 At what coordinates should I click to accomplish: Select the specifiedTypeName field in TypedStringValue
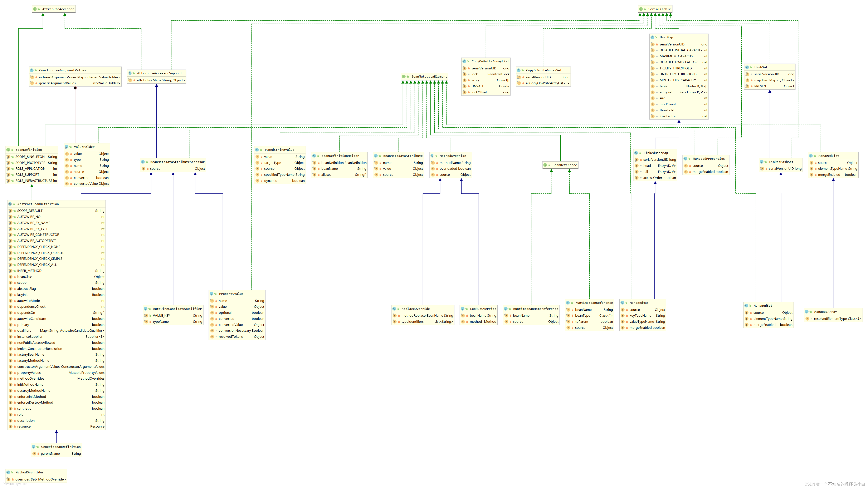[280, 175]
